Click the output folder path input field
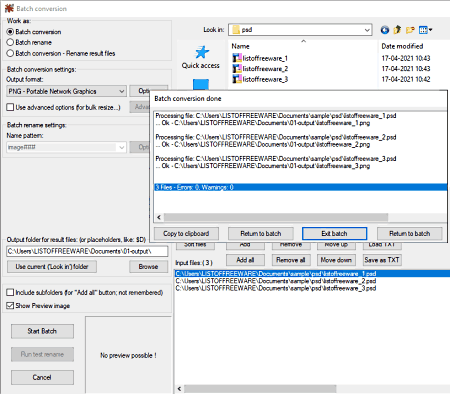This screenshot has width=450, height=394. click(87, 251)
